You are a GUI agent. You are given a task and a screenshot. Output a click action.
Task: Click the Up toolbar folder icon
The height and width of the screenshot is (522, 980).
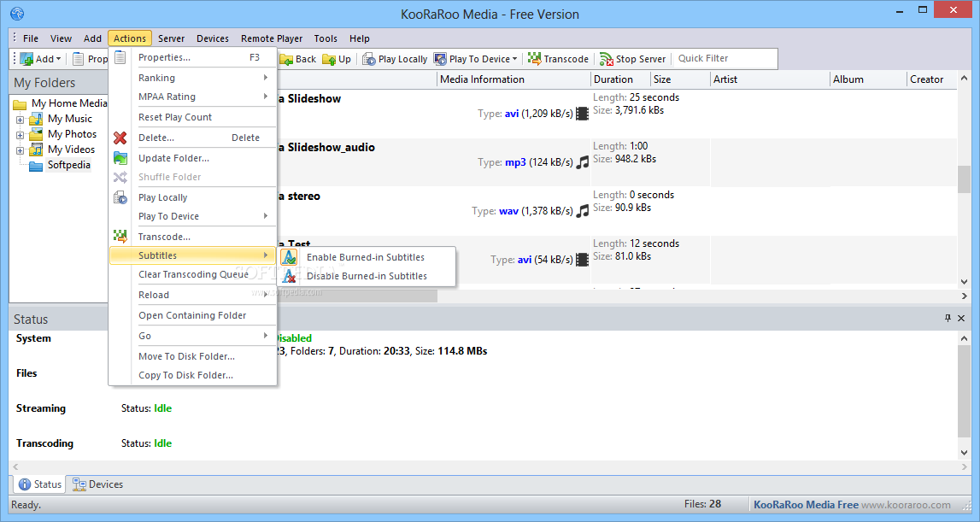click(330, 60)
